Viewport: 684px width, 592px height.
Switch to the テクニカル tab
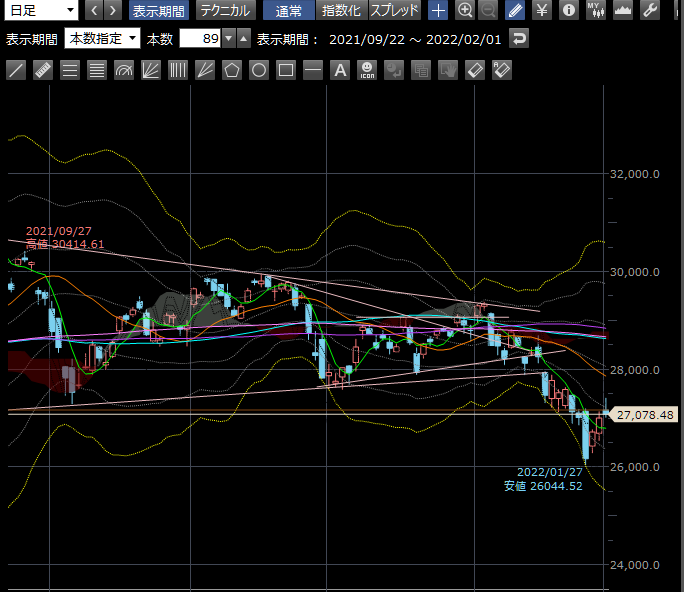click(223, 11)
